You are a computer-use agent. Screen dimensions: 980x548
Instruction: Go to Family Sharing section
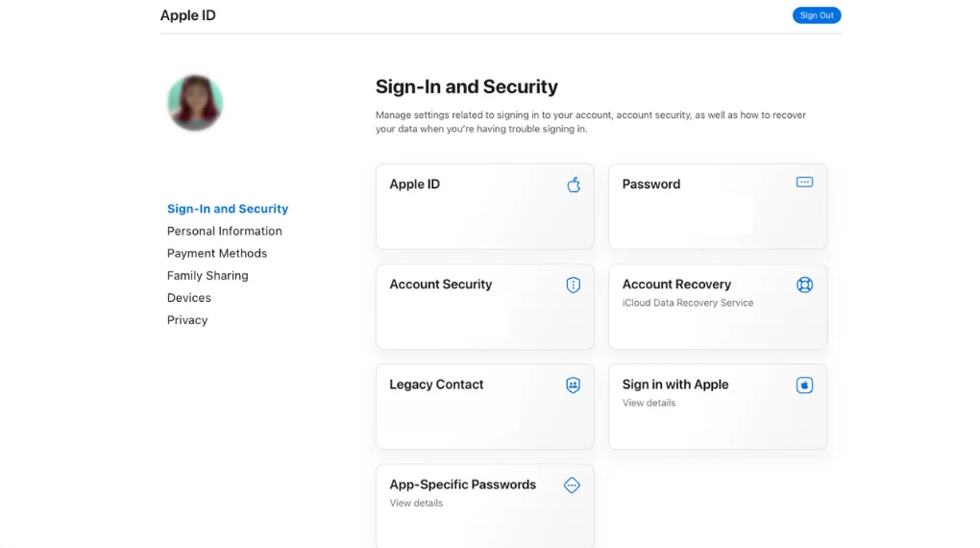208,275
